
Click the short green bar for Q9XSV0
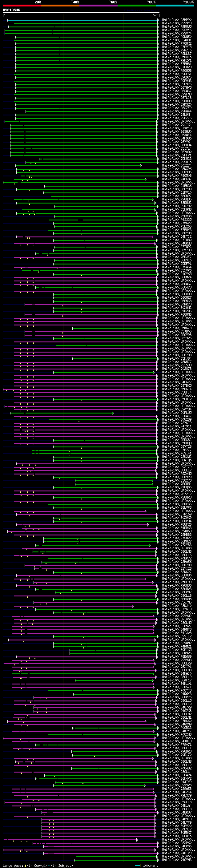pyautogui.click(x=99, y=785)
